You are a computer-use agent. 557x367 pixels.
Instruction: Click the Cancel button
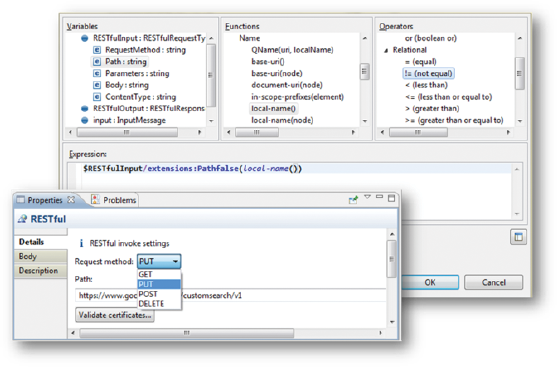(x=493, y=282)
